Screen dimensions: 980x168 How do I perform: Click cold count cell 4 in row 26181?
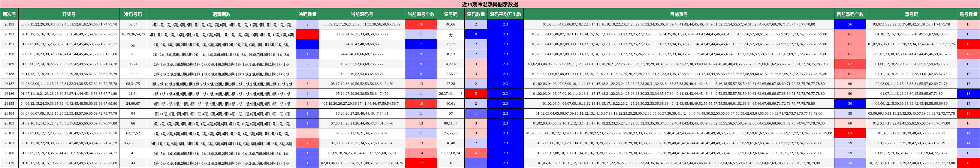click(307, 143)
